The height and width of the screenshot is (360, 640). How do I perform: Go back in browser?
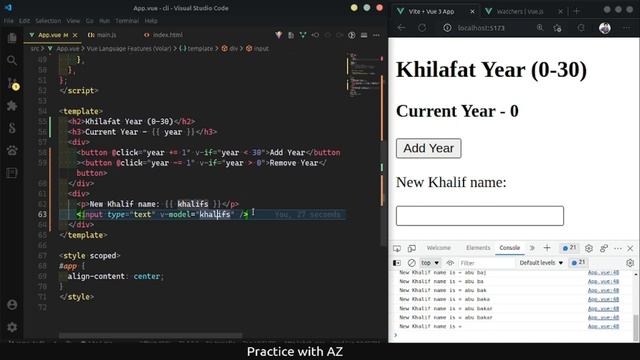pyautogui.click(x=401, y=28)
